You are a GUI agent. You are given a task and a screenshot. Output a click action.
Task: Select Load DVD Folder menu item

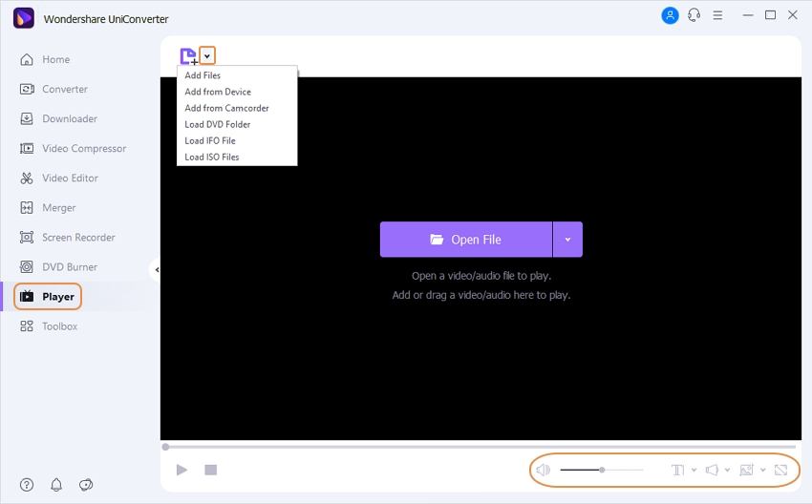click(x=218, y=124)
